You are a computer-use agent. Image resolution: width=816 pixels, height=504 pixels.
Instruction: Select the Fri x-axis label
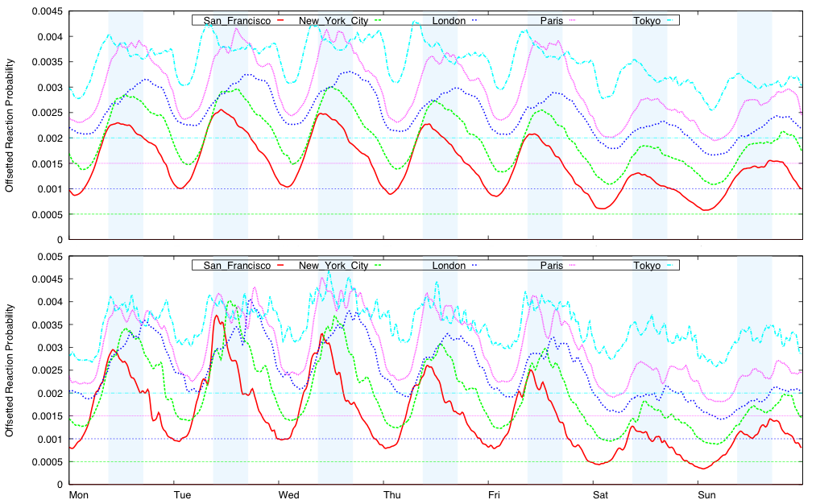click(x=494, y=494)
